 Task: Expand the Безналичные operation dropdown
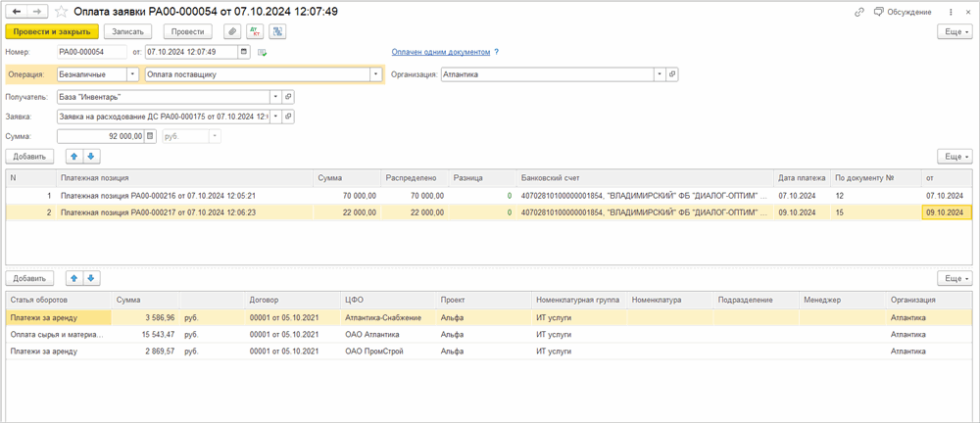(x=132, y=74)
